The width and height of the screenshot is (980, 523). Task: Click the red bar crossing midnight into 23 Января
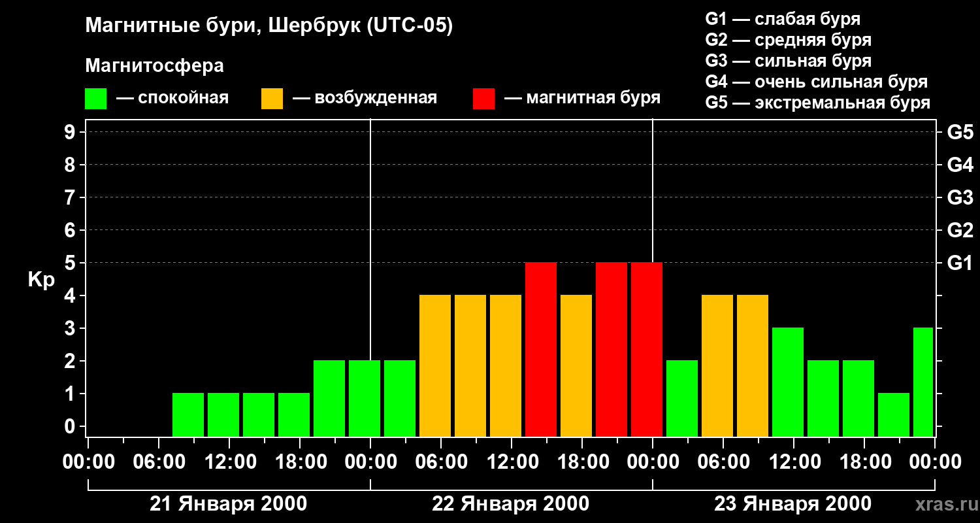coord(647,349)
